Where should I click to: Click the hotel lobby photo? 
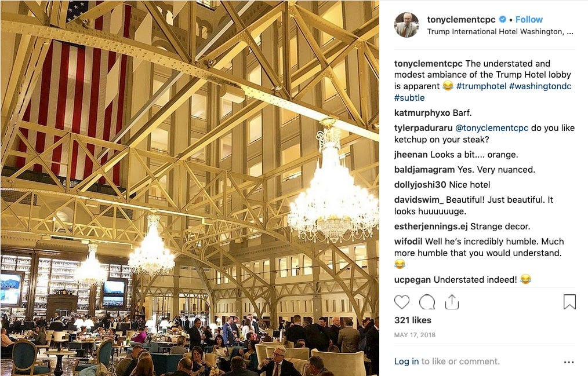[x=190, y=188]
